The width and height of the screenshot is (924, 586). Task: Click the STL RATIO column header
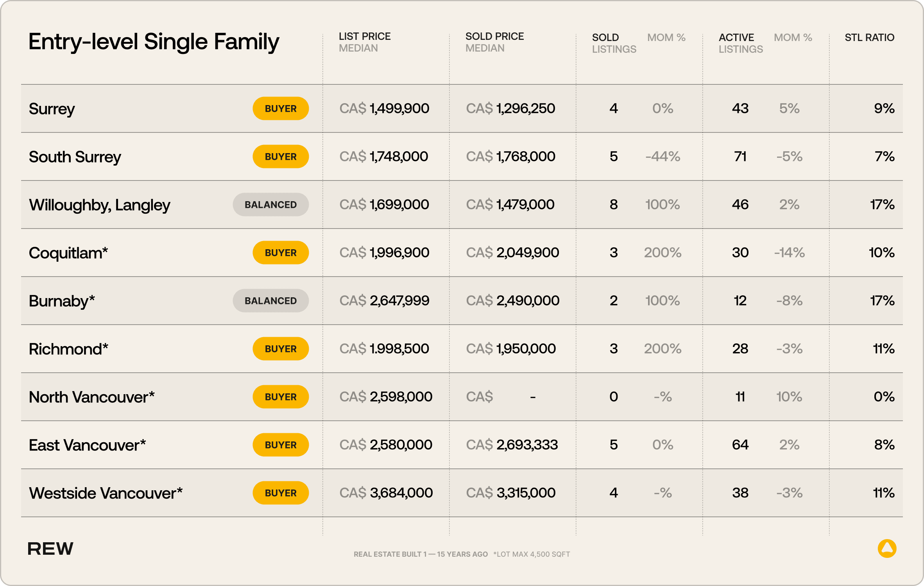(869, 38)
